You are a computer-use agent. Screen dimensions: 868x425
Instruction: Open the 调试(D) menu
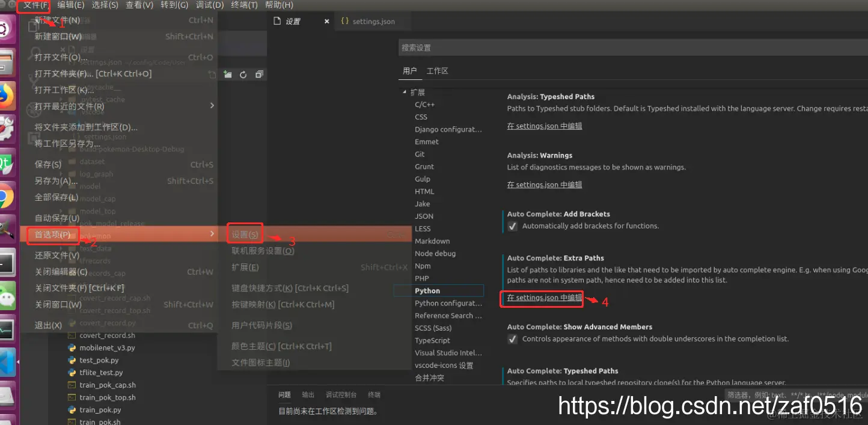coord(210,5)
